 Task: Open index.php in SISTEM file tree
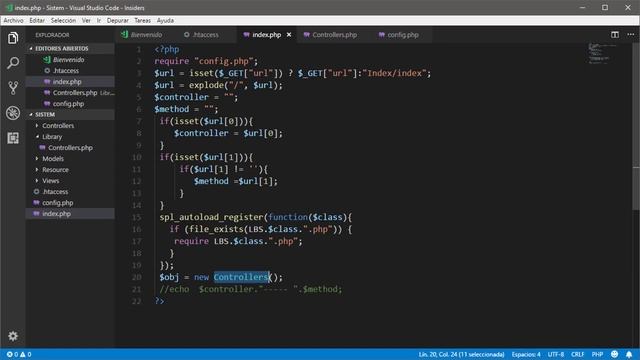click(x=70, y=214)
